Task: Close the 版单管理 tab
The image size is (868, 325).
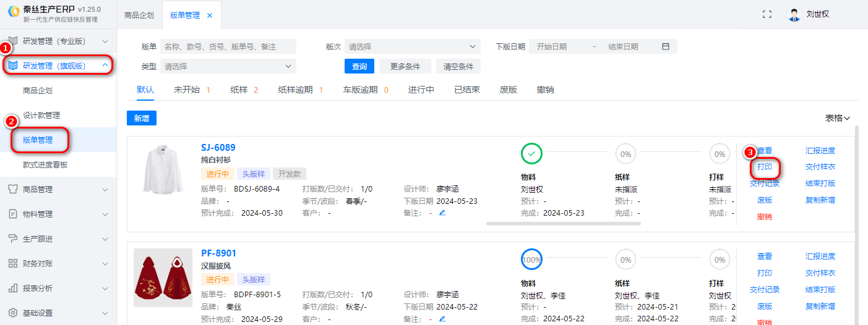Action: coord(210,15)
